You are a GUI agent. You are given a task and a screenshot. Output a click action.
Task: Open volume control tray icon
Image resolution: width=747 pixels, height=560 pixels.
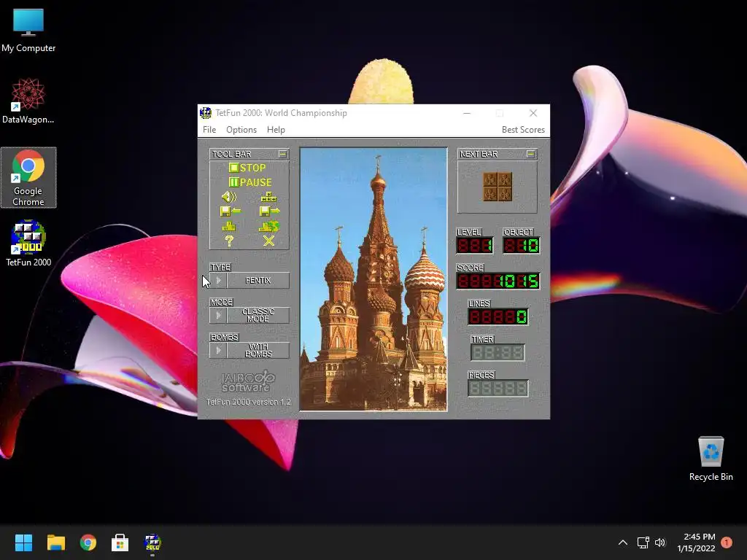click(660, 542)
